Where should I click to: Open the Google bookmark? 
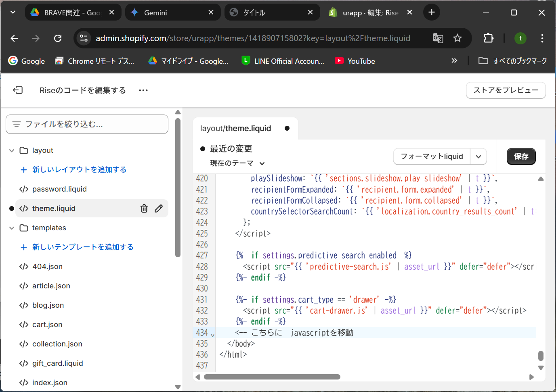click(27, 61)
